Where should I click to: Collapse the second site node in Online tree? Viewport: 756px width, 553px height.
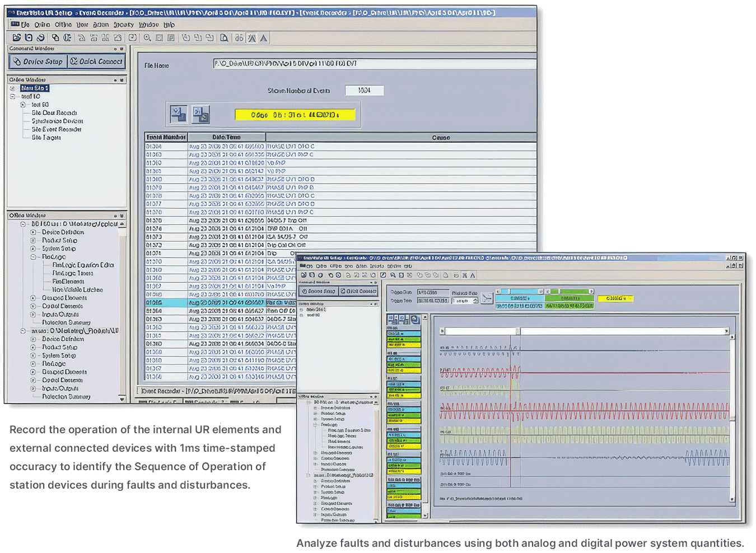pyautogui.click(x=12, y=96)
